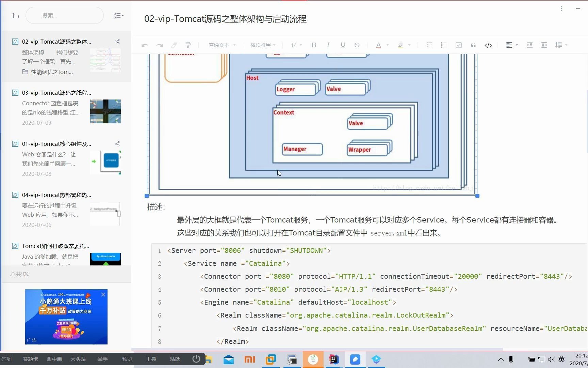Screen dimensions: 588x368
Task: Open highlight color dropdown arrow
Action: click(409, 45)
